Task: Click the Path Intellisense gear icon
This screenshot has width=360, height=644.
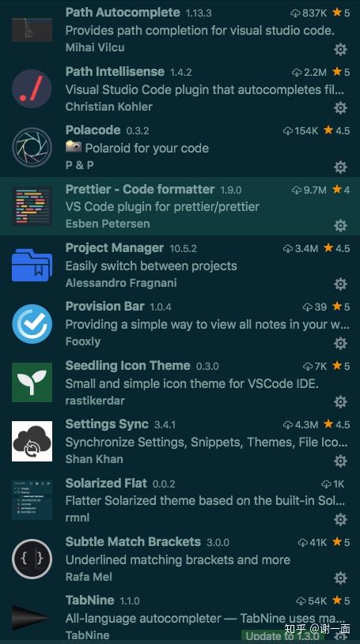Action: [340, 108]
